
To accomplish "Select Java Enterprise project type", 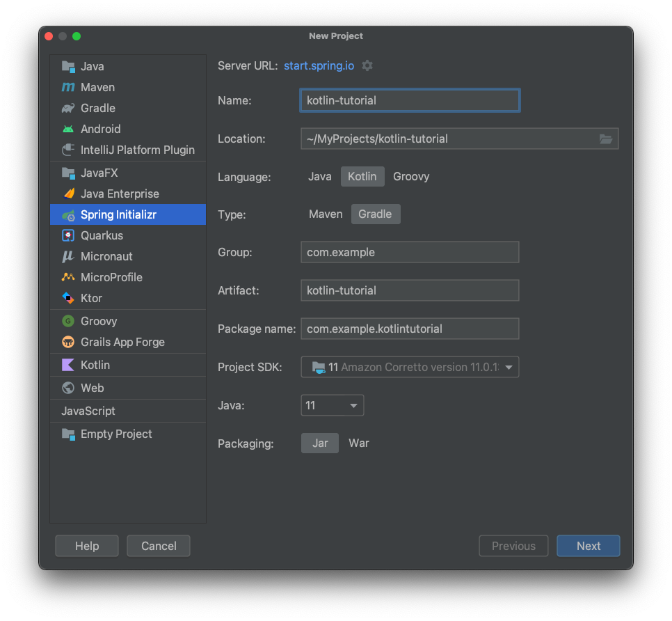I will pyautogui.click(x=120, y=194).
